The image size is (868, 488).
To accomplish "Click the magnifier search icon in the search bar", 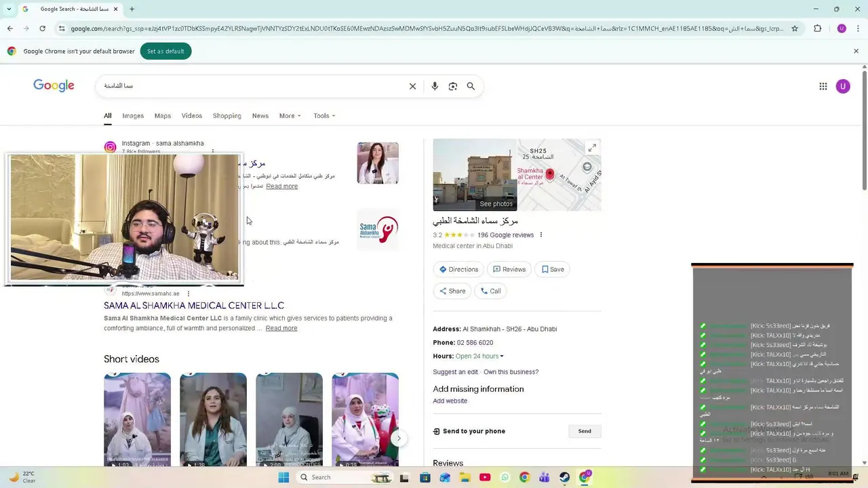I will (471, 86).
